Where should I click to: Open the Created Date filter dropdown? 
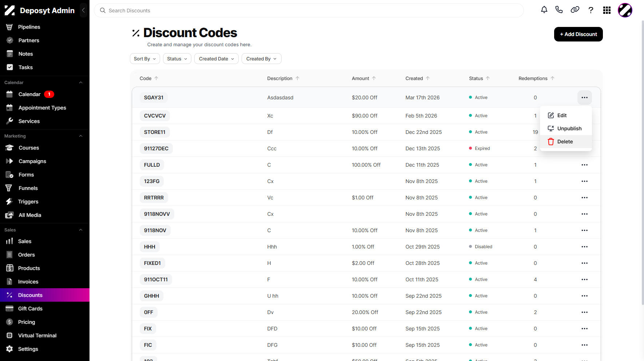pyautogui.click(x=216, y=59)
